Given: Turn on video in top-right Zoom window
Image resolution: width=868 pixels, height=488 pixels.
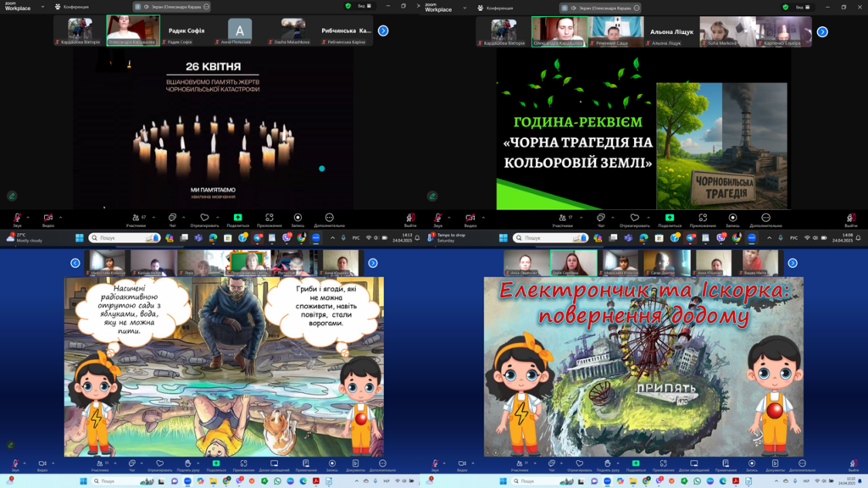Looking at the screenshot, I should pyautogui.click(x=470, y=219).
